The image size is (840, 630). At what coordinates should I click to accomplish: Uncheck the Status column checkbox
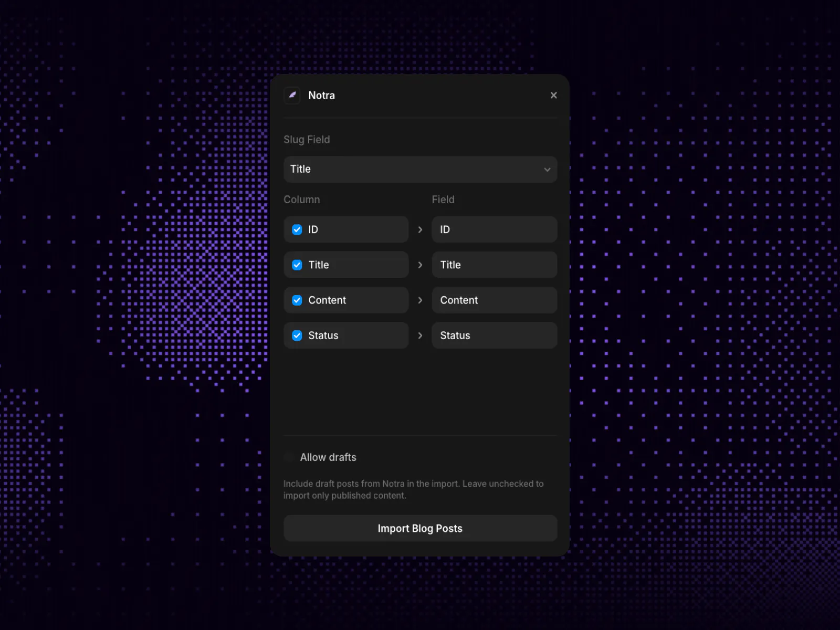(x=297, y=335)
